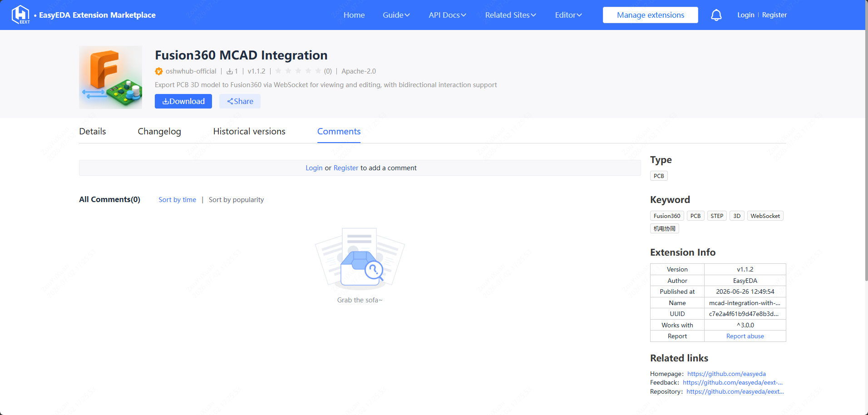Click the 3D keyword tag
The image size is (868, 415).
737,216
